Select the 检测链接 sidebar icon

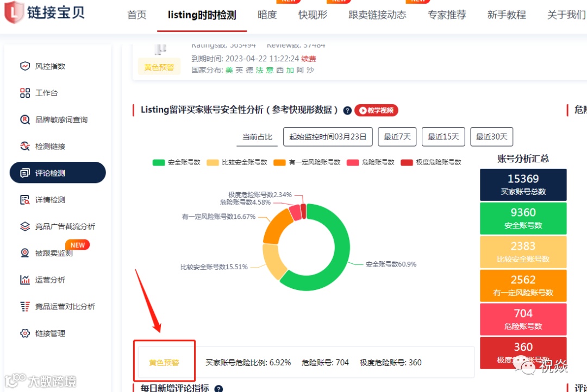pyautogui.click(x=24, y=146)
